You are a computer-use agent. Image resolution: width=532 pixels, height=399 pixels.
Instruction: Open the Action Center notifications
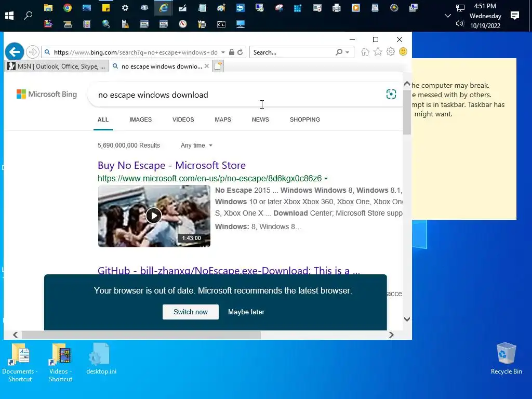point(515,15)
